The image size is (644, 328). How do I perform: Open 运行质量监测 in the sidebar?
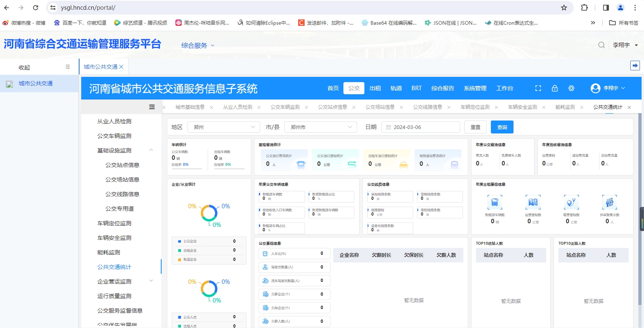(114, 296)
